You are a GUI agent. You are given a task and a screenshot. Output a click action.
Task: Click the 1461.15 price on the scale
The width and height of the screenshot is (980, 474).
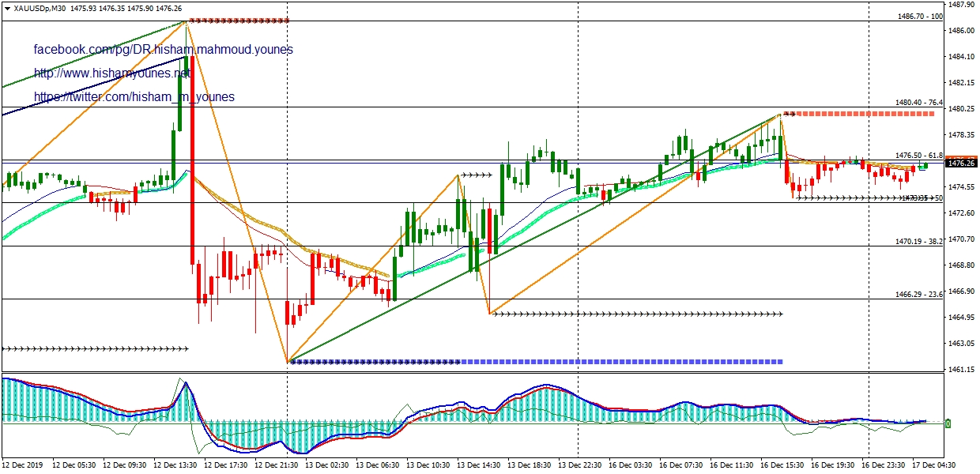pyautogui.click(x=961, y=370)
